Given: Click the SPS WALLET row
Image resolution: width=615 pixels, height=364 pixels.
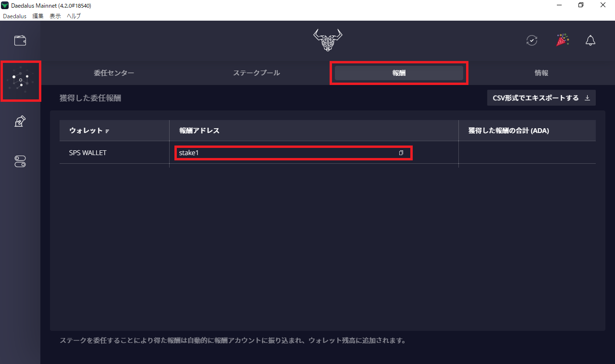Looking at the screenshot, I should 88,153.
